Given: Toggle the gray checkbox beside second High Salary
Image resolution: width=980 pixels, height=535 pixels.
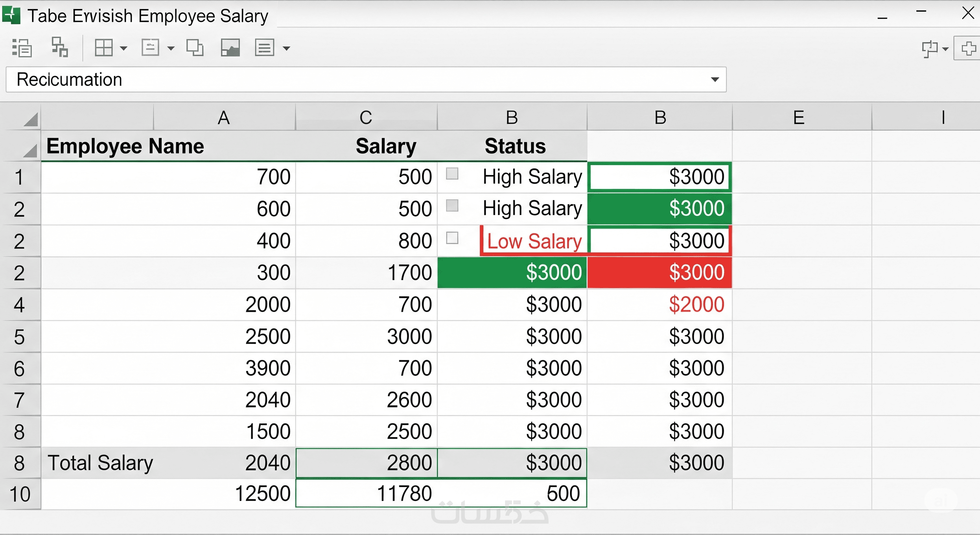Looking at the screenshot, I should coord(452,206).
